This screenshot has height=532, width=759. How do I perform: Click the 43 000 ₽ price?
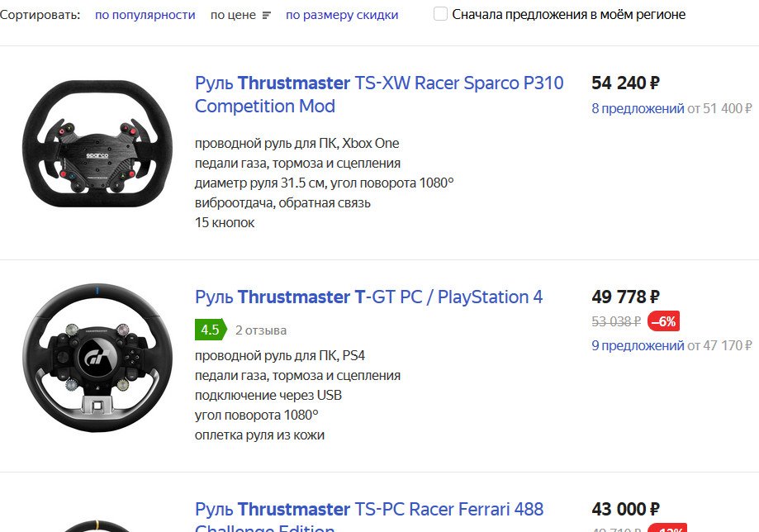[x=625, y=509]
